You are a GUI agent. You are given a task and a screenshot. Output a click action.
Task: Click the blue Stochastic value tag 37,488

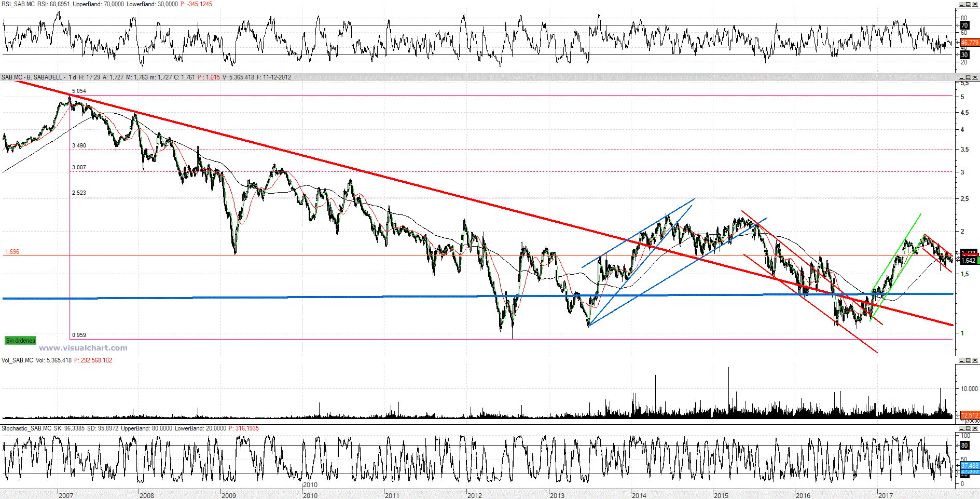[970, 466]
